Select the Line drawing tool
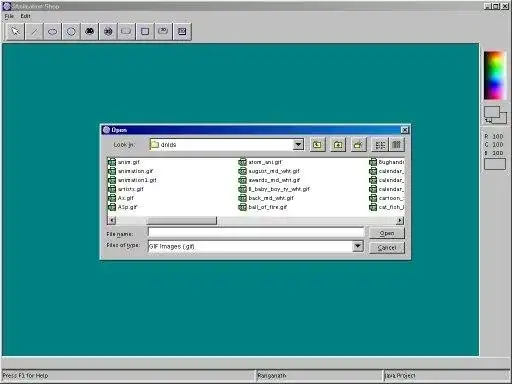The height and width of the screenshot is (384, 512). [x=34, y=32]
